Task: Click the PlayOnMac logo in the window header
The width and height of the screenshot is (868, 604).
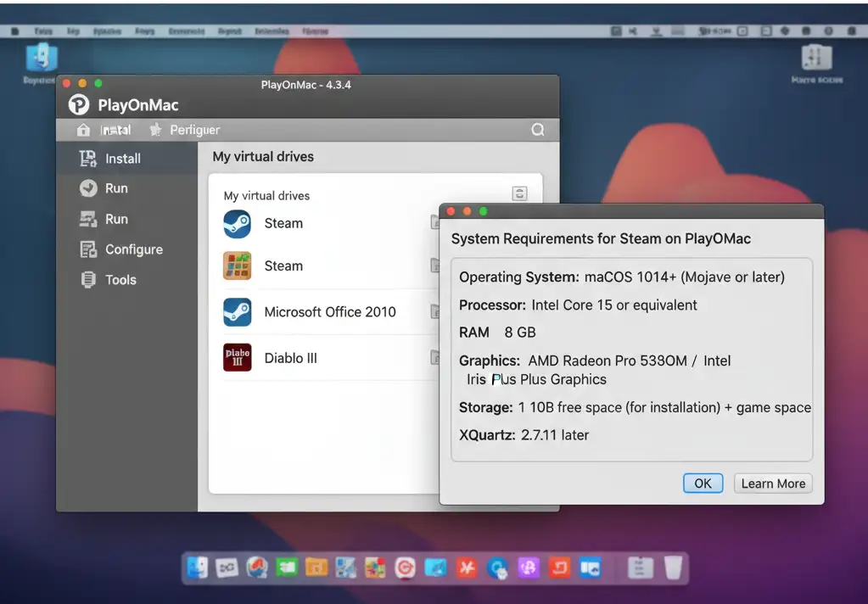Action: click(79, 103)
